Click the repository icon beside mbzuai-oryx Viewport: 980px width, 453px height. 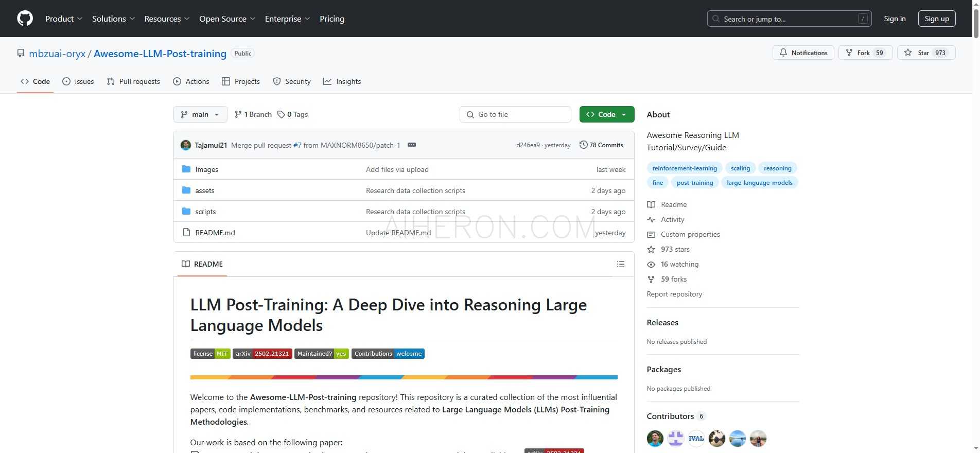tap(21, 53)
